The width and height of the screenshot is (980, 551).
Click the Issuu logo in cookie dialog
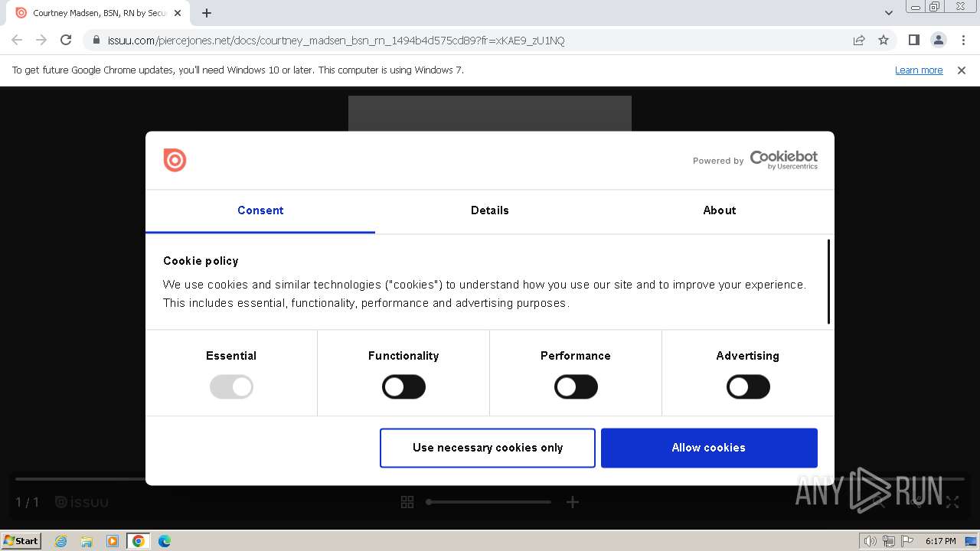click(175, 160)
